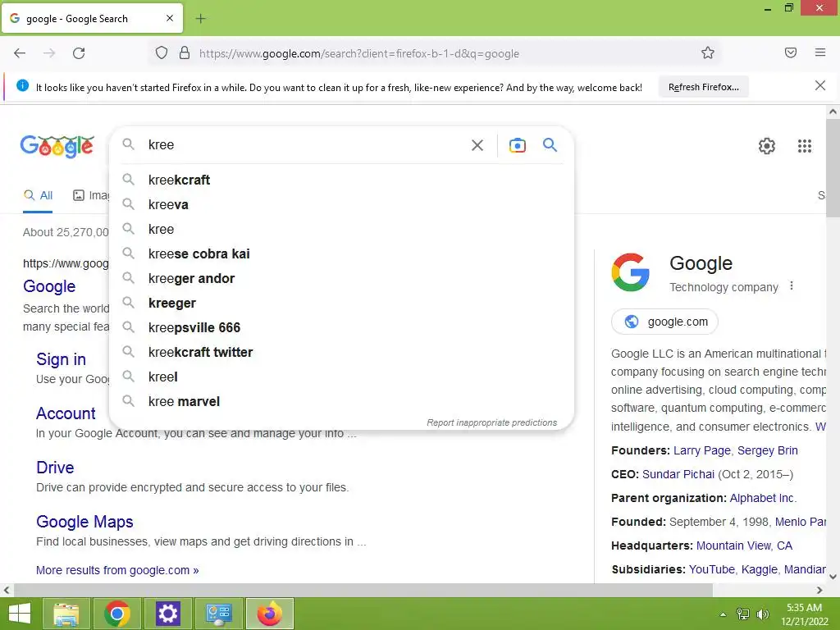Open the Drive sitelink
The height and width of the screenshot is (630, 840).
(x=55, y=468)
